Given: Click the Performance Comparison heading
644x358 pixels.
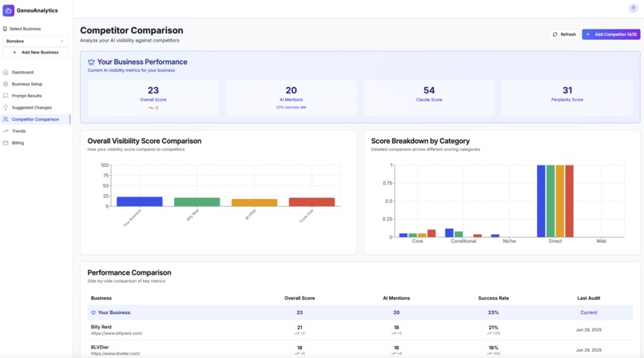Looking at the screenshot, I should click(129, 272).
